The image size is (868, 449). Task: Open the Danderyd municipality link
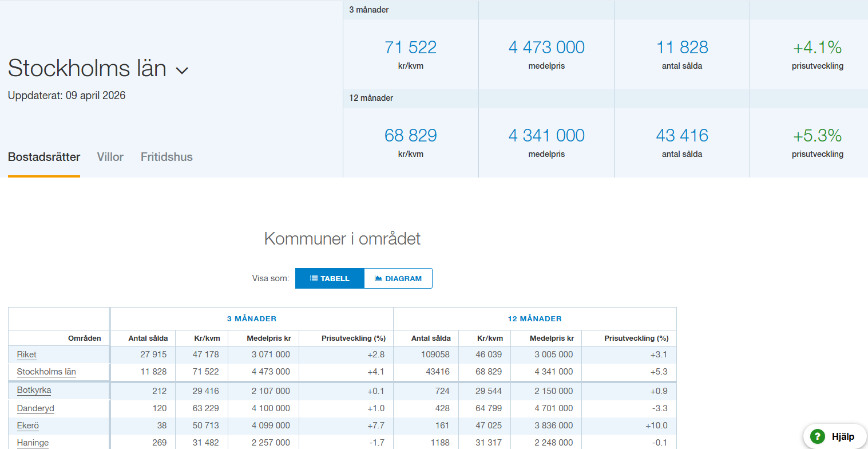click(35, 408)
